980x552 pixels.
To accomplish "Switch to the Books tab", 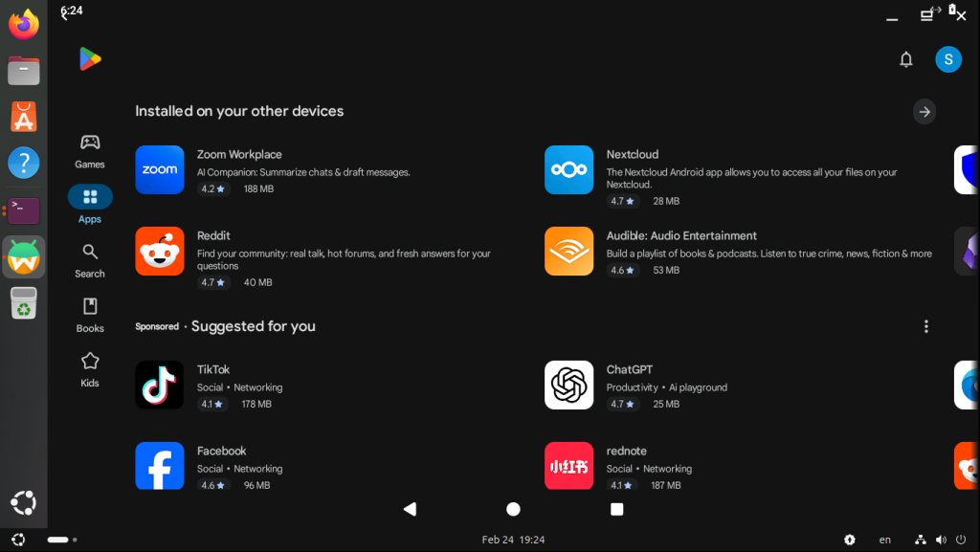I will (90, 314).
